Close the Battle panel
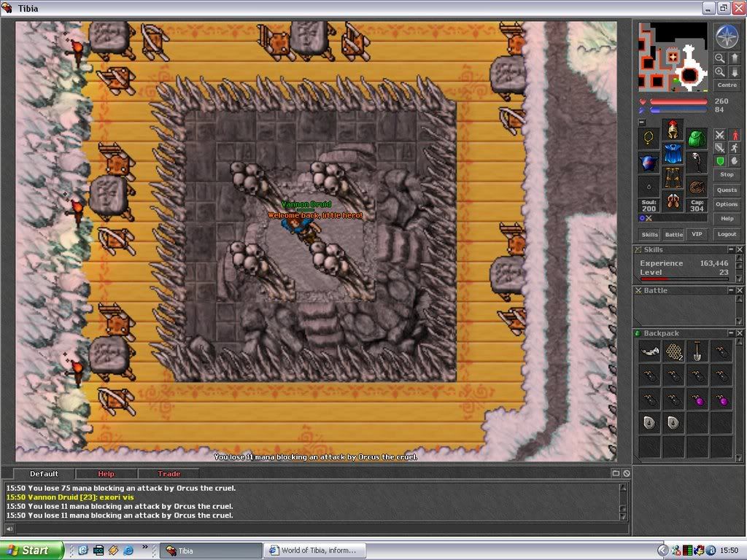747x560 pixels. pyautogui.click(x=740, y=290)
